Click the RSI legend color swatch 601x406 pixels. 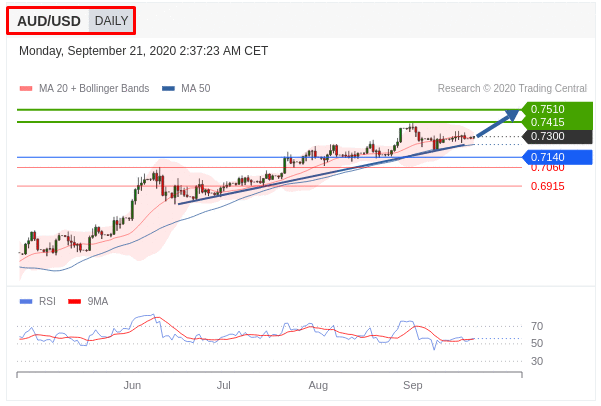pos(26,302)
